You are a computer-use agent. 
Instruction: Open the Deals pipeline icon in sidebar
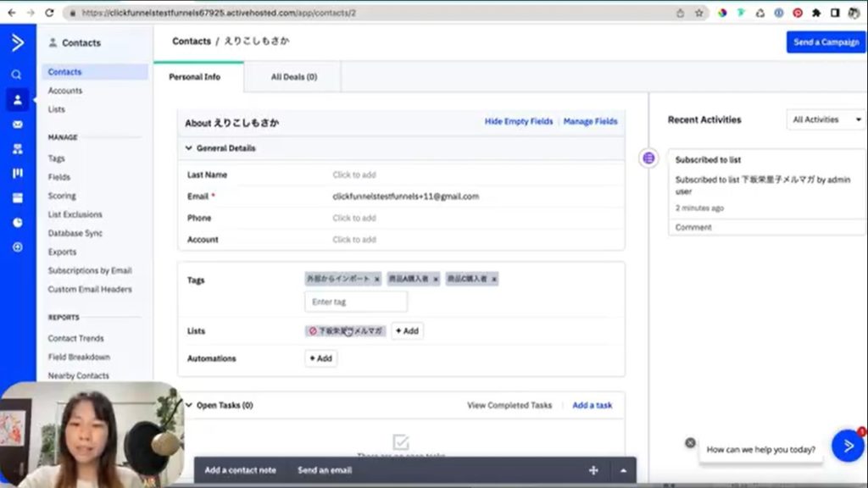(x=17, y=174)
